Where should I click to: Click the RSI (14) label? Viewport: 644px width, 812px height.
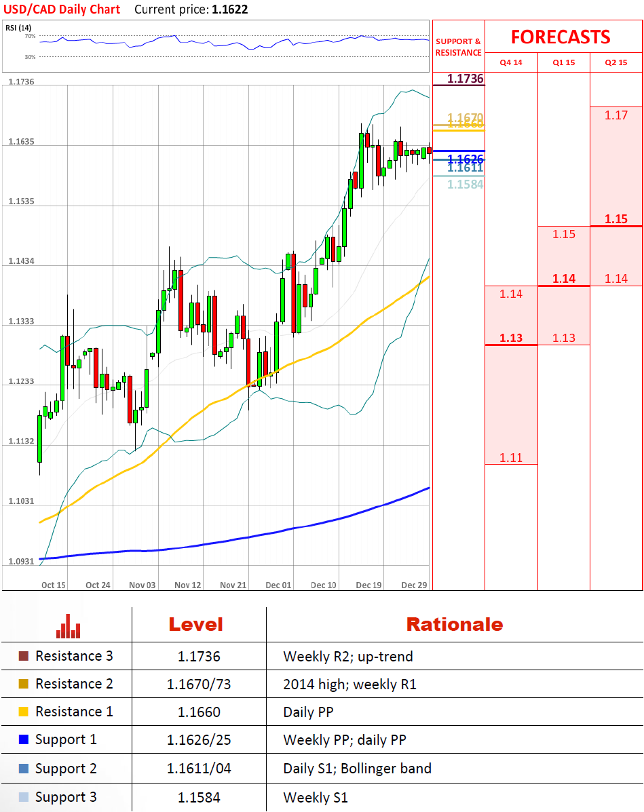pyautogui.click(x=18, y=28)
